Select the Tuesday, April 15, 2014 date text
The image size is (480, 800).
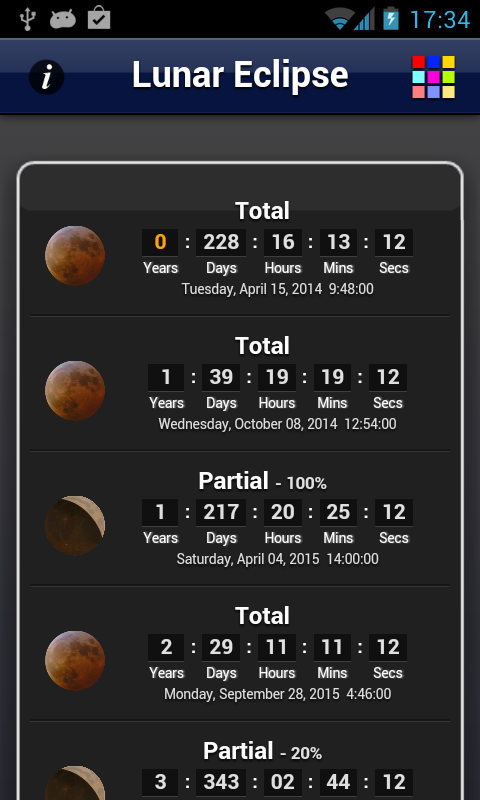click(277, 289)
